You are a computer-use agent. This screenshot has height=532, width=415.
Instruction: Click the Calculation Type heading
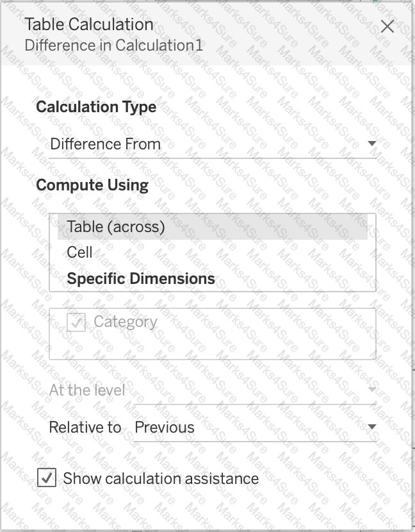[x=97, y=107]
